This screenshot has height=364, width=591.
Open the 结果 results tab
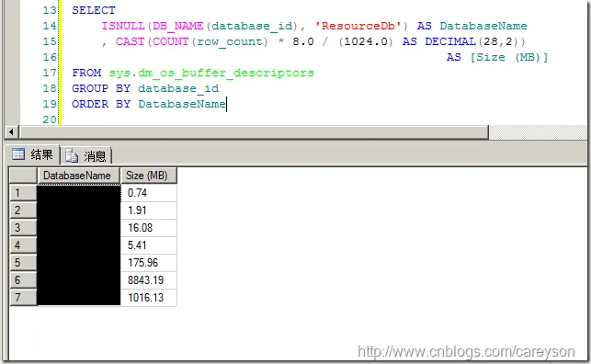click(32, 154)
